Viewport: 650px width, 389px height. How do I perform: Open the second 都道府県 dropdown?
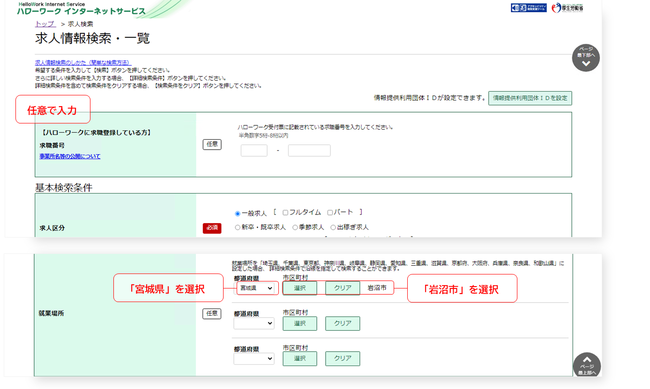coord(254,323)
